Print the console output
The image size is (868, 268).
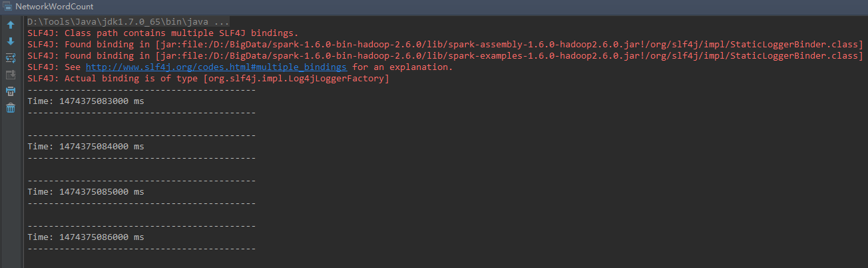tap(11, 91)
